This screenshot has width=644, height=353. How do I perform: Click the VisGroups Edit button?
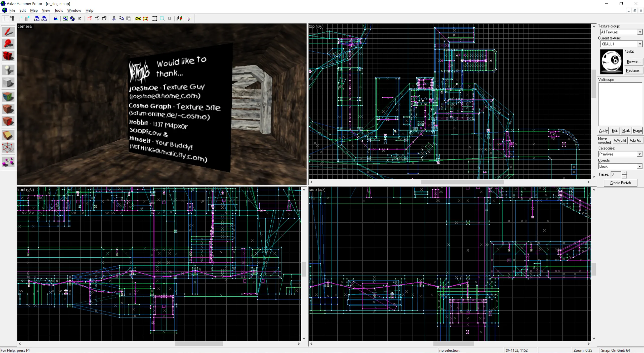(615, 131)
